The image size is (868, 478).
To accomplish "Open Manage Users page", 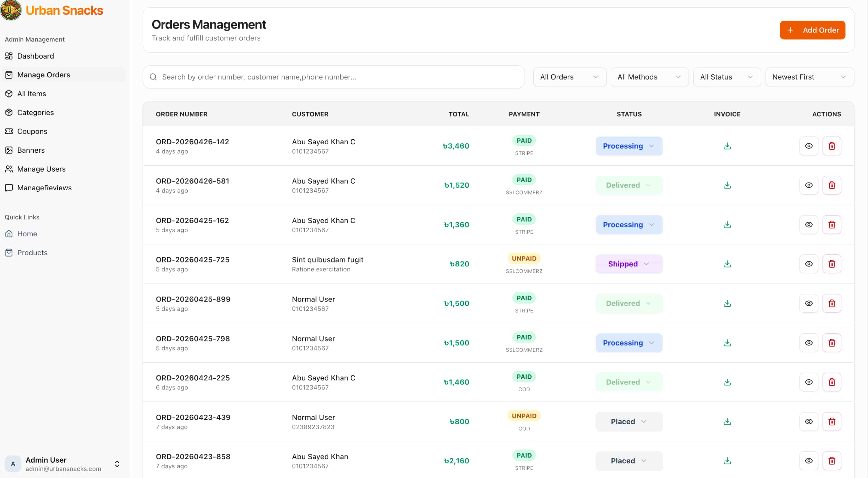I will point(64,169).
